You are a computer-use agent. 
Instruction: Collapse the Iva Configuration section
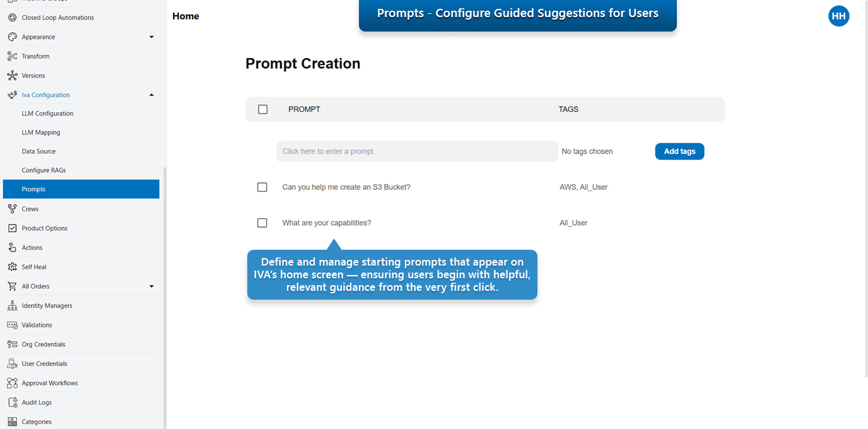tap(151, 95)
